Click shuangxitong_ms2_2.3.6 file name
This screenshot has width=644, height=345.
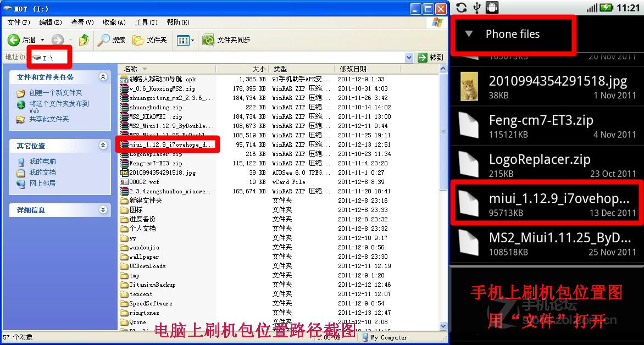(171, 98)
